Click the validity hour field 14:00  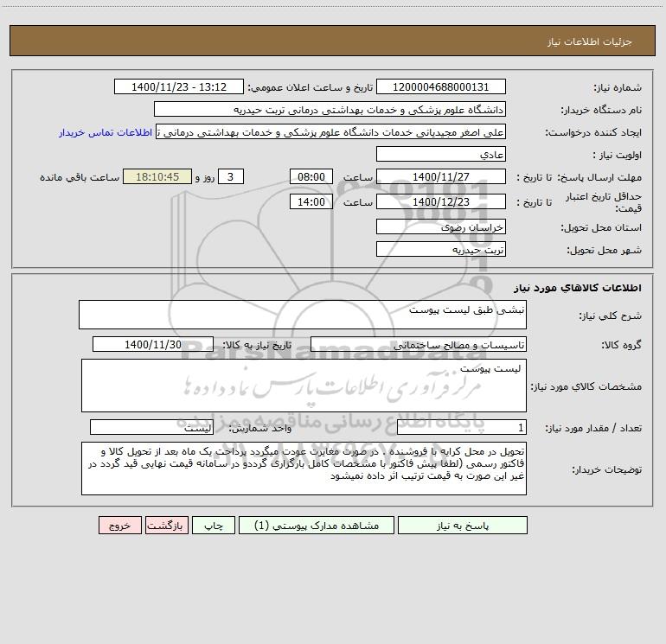[311, 201]
